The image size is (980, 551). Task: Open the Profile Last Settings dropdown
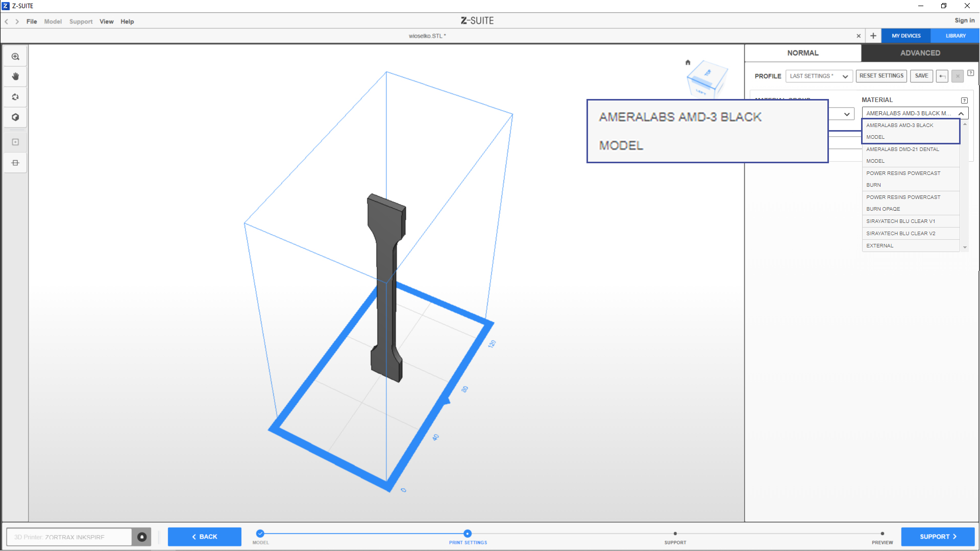click(x=819, y=76)
